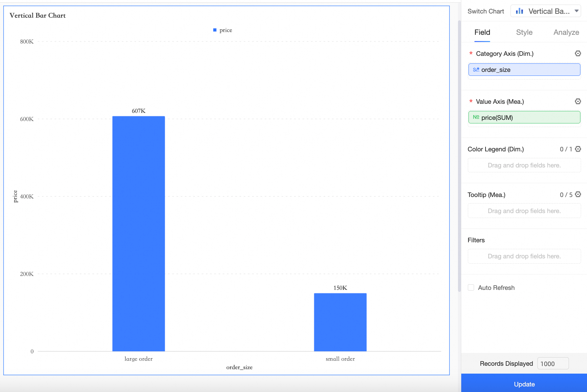Screen dimensions: 587x392
Task: Click the Records Displayed input field
Action: (553, 363)
